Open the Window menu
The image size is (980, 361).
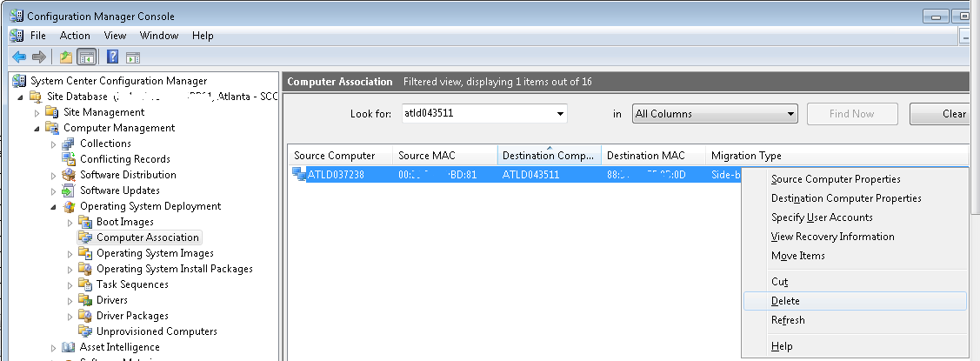point(159,36)
